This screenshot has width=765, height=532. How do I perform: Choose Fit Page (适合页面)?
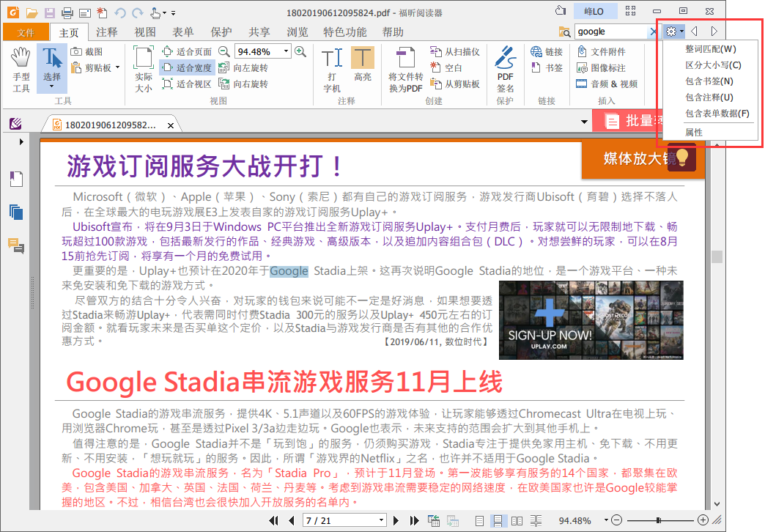pos(188,52)
